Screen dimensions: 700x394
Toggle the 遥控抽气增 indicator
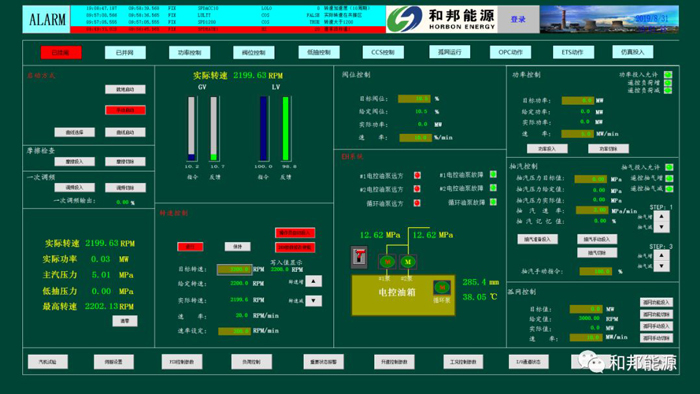tap(669, 178)
